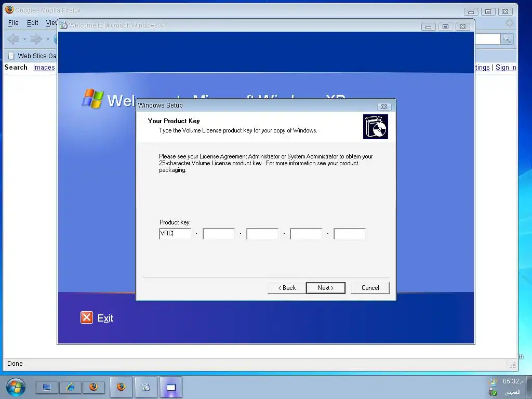532x399 pixels.
Task: Click Firefox's Forward arrow button
Action: [x=36, y=39]
